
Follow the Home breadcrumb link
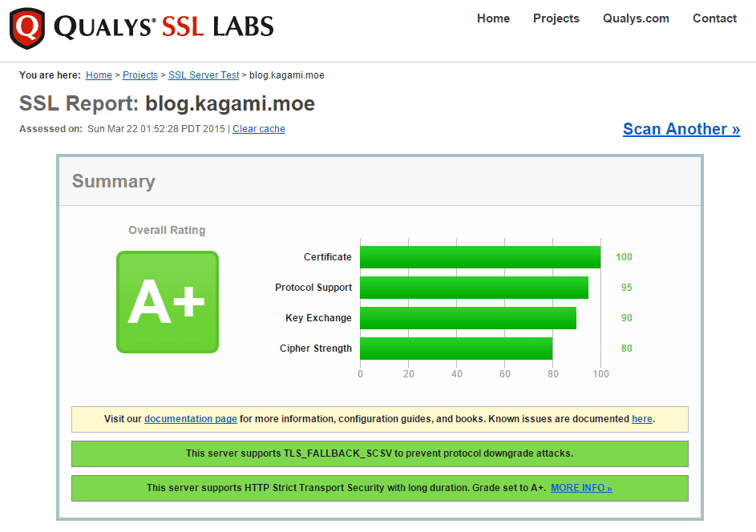tap(99, 75)
